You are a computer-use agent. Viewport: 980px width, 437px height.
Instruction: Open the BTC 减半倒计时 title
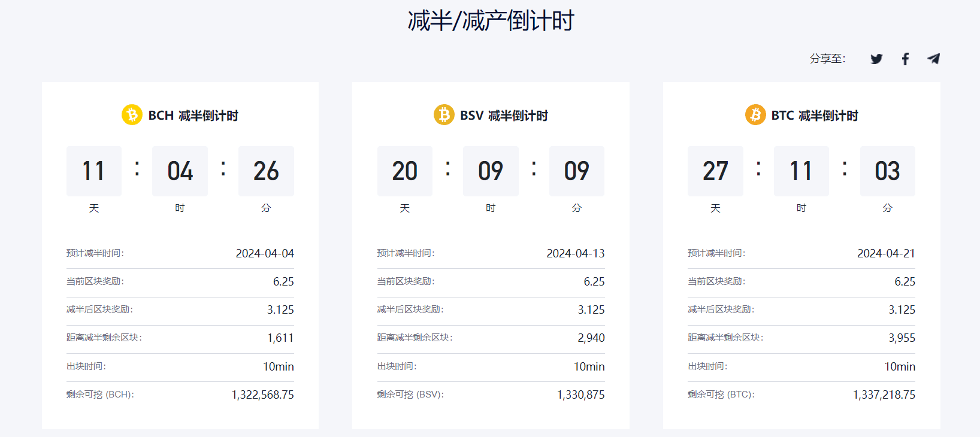[x=815, y=116]
